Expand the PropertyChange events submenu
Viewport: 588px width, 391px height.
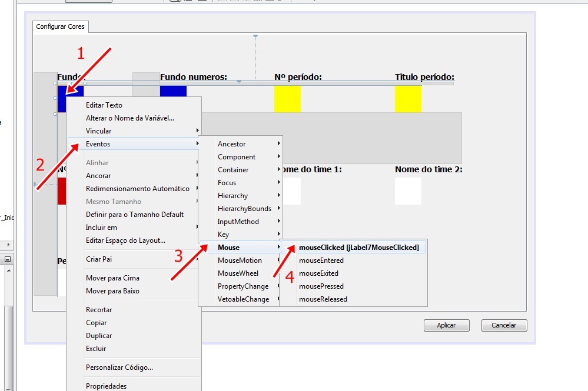click(x=240, y=286)
